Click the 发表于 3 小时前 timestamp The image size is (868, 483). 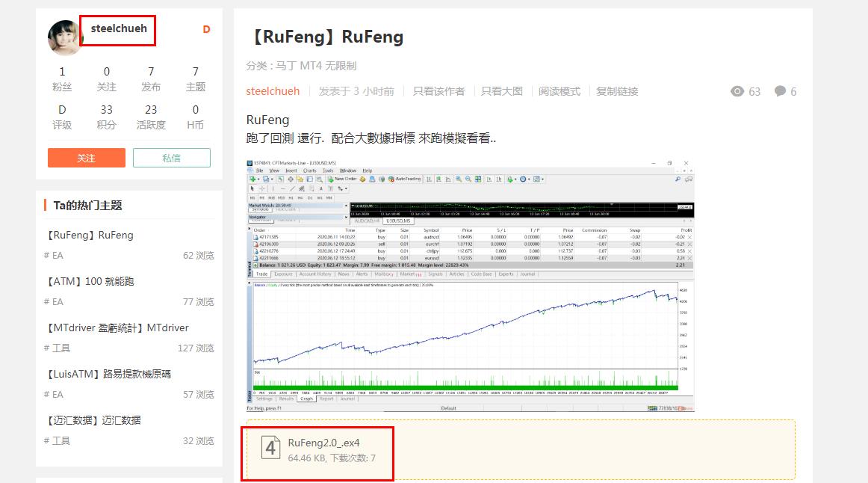[356, 91]
